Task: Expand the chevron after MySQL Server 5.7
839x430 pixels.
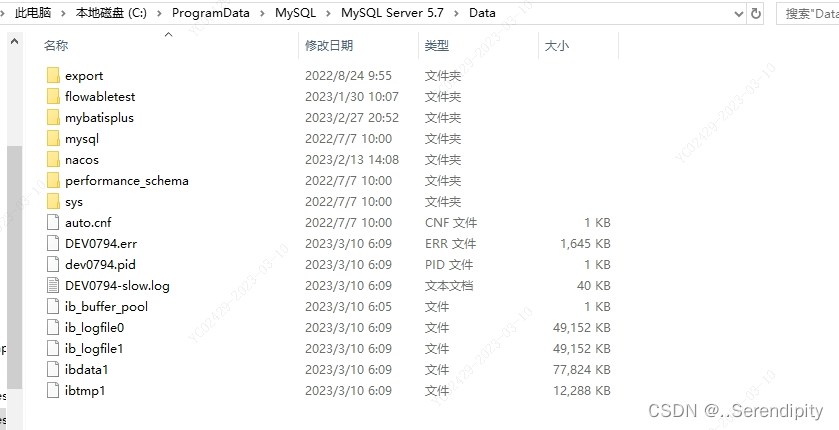Action: point(456,13)
